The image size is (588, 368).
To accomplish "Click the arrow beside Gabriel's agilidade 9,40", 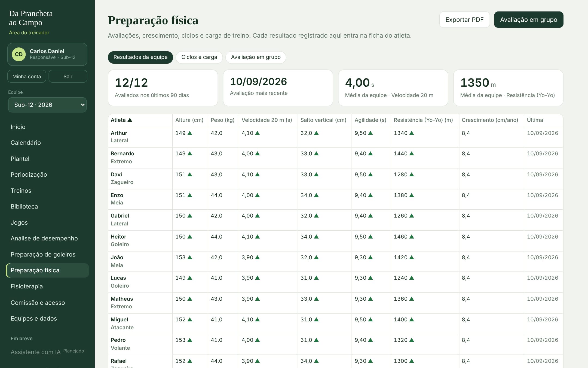I will point(370,216).
